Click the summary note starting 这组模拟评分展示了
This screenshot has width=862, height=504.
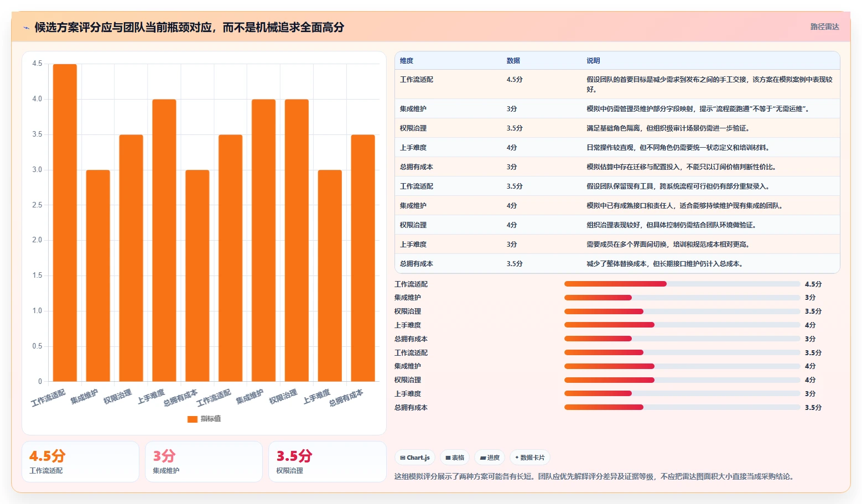(595, 476)
